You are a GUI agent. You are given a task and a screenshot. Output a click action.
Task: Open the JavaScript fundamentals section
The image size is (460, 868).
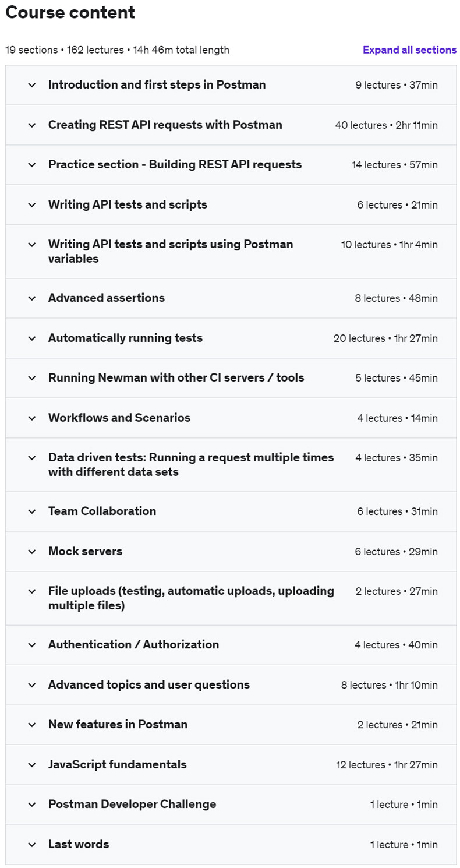(x=118, y=764)
